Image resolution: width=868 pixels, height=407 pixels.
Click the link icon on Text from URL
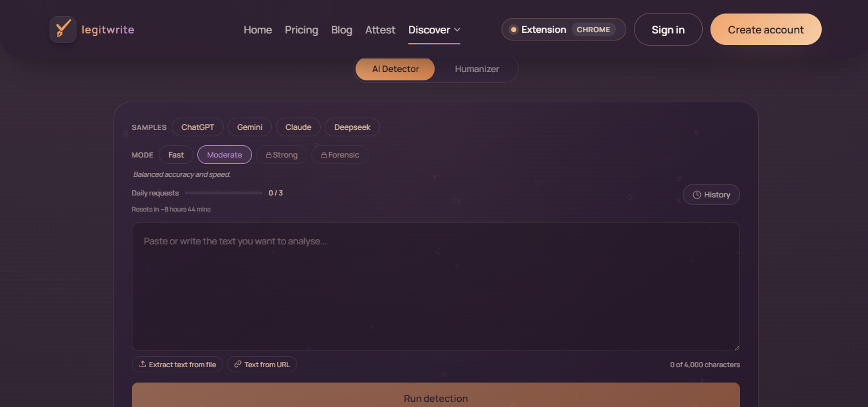coord(238,365)
